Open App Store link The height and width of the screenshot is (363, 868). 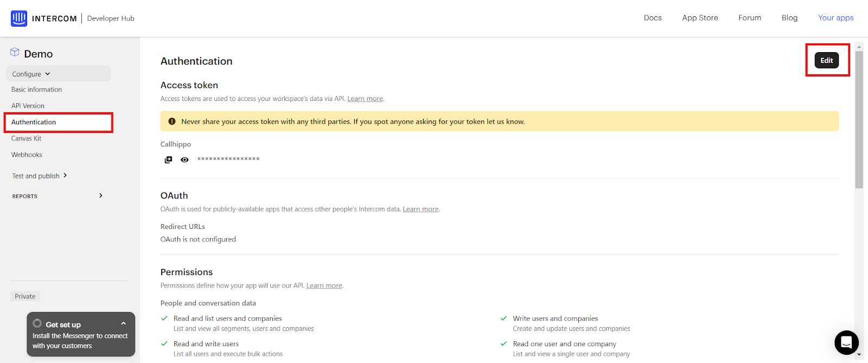coord(700,18)
